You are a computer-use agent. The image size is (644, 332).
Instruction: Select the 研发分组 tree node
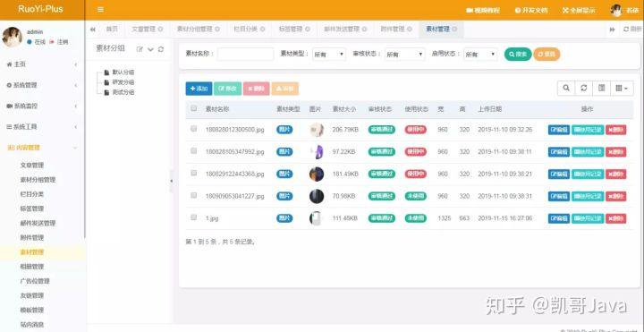click(123, 82)
